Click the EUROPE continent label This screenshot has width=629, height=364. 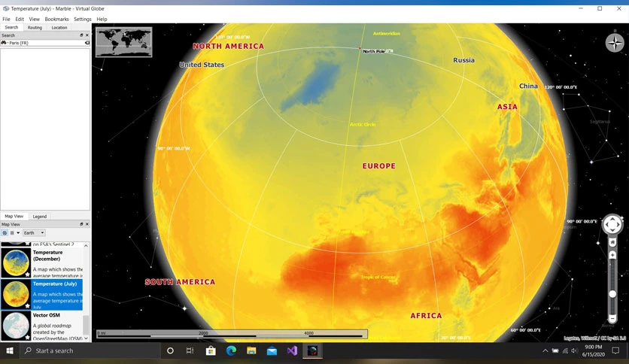[378, 166]
